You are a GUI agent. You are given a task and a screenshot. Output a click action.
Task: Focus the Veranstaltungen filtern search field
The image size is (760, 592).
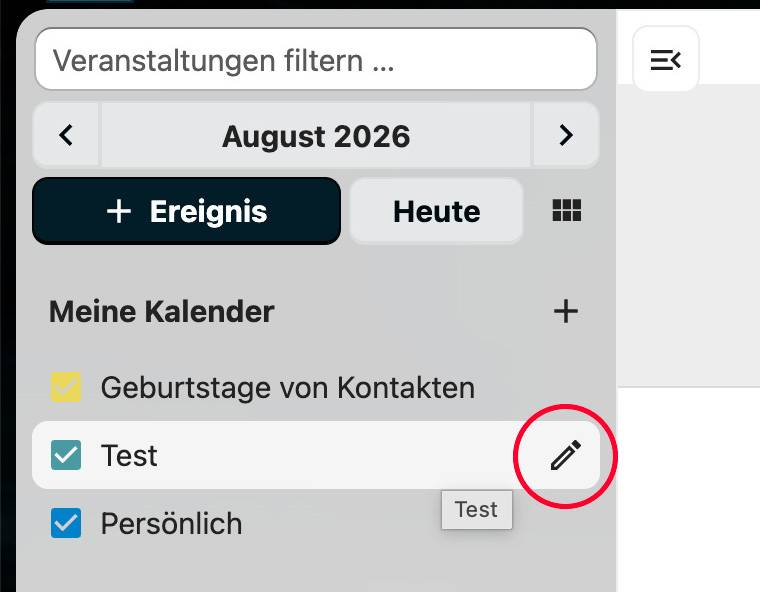316,59
